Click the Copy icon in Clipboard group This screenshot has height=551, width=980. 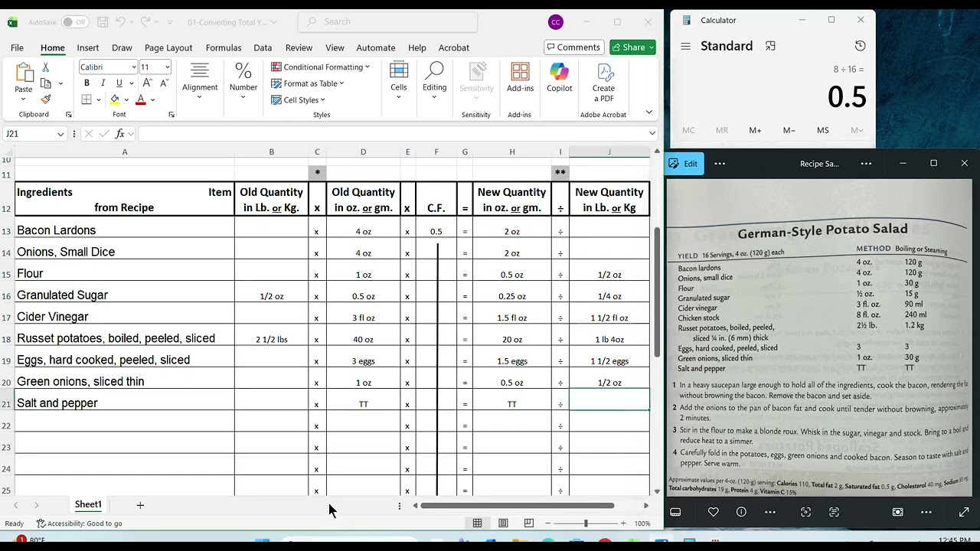point(46,83)
